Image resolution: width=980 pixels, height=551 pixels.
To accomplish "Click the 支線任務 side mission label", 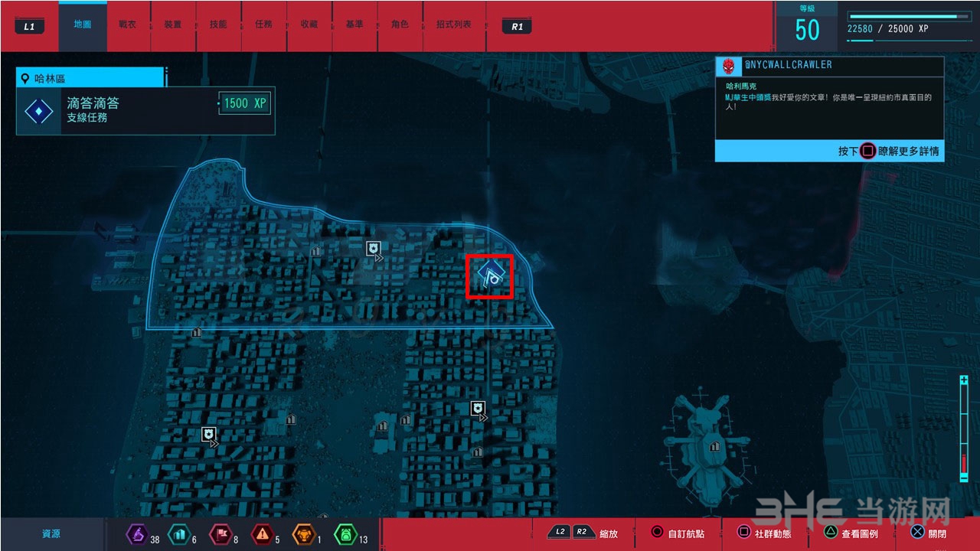I will pos(87,118).
